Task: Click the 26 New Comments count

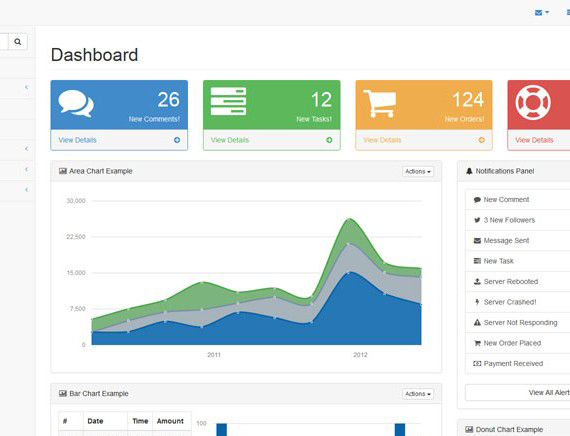Action: click(x=169, y=100)
